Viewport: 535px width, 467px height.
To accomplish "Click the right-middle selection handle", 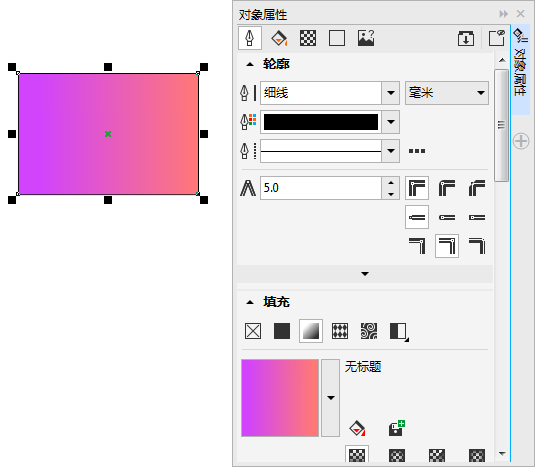I will pyautogui.click(x=204, y=134).
